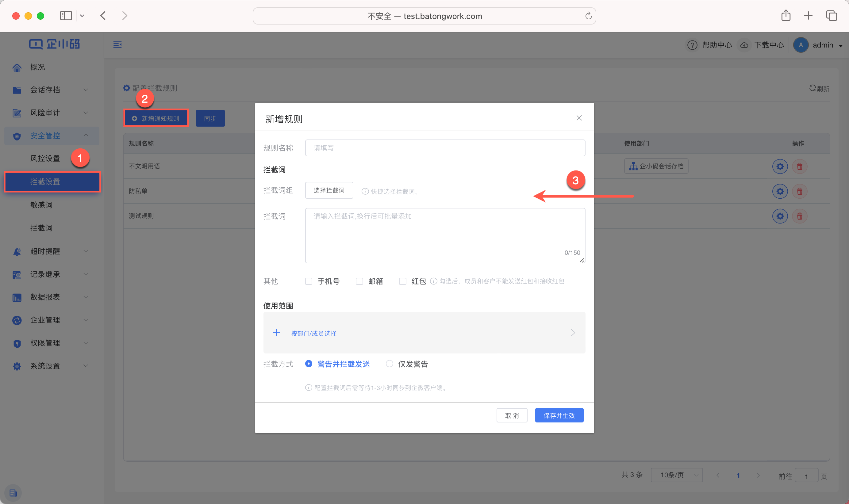Click the 红包 info tooltip icon
The image size is (849, 504).
[x=433, y=281]
